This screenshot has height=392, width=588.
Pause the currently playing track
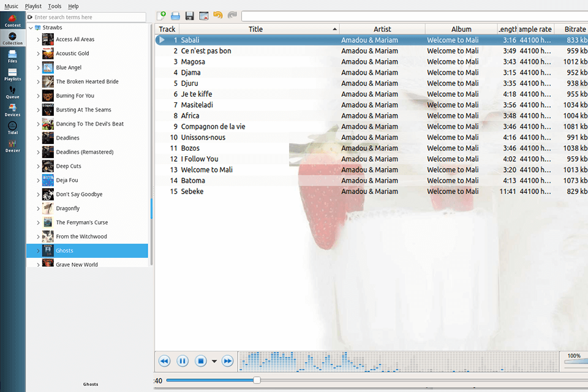pos(183,361)
